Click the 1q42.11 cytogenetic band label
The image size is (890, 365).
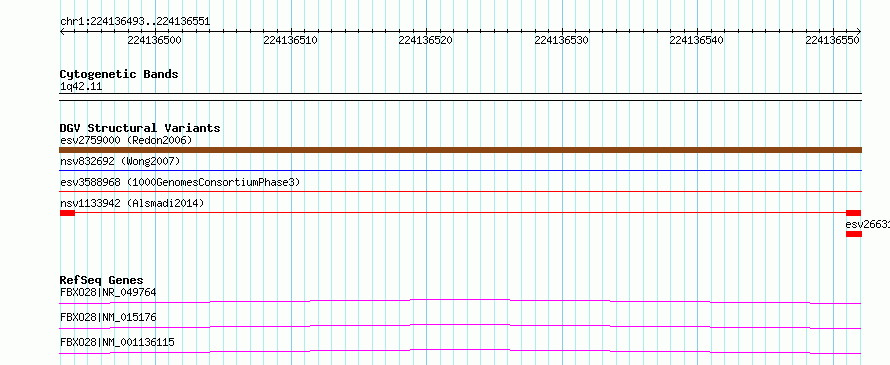[x=81, y=87]
